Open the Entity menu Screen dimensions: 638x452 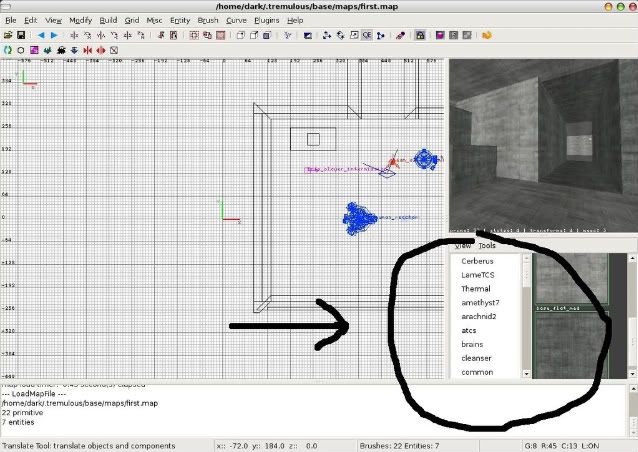[180, 20]
